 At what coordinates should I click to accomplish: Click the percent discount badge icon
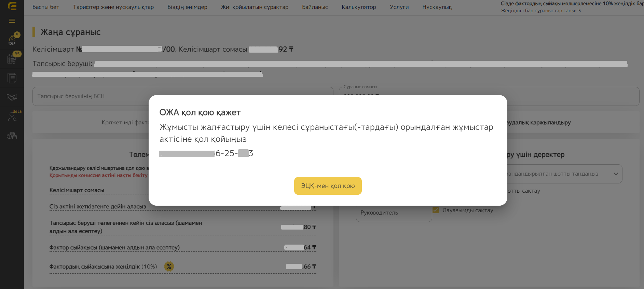point(169,266)
